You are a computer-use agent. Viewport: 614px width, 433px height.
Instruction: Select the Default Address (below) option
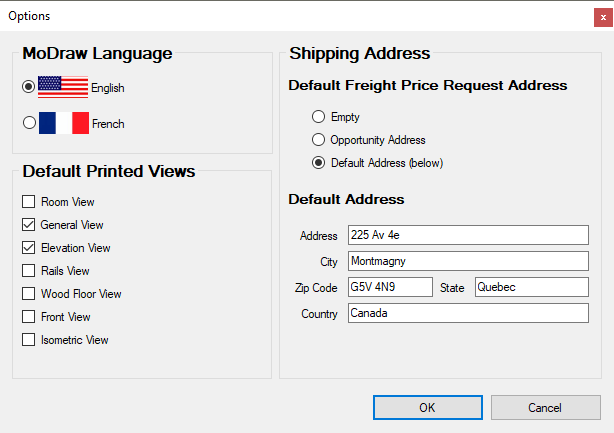click(319, 163)
